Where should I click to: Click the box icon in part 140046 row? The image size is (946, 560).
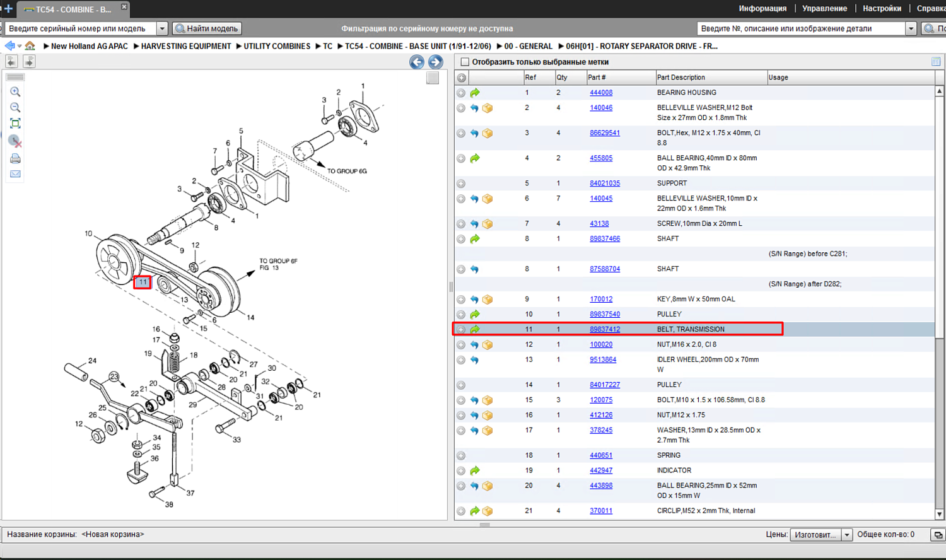488,108
